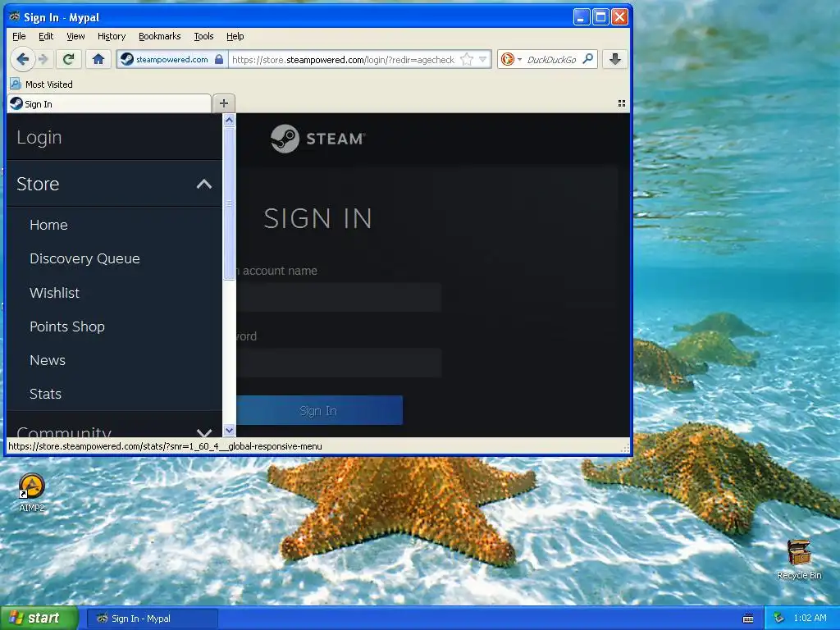The height and width of the screenshot is (630, 840).
Task: Bookmark this page with the star icon
Action: pyautogui.click(x=467, y=59)
